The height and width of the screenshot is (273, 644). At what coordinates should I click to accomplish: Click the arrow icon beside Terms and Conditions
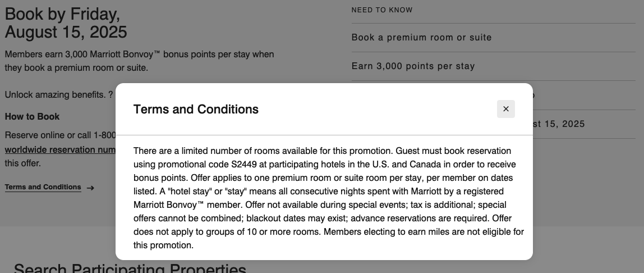[x=91, y=188]
